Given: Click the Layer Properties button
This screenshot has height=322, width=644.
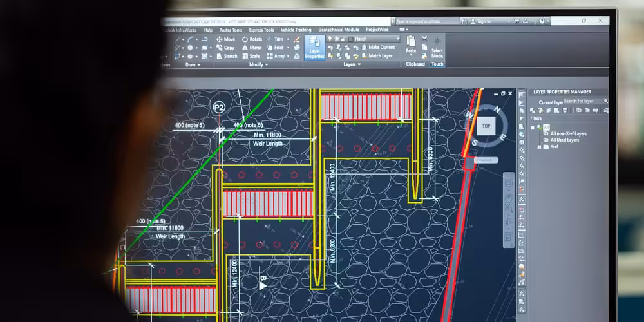Looking at the screenshot, I should click(x=315, y=48).
